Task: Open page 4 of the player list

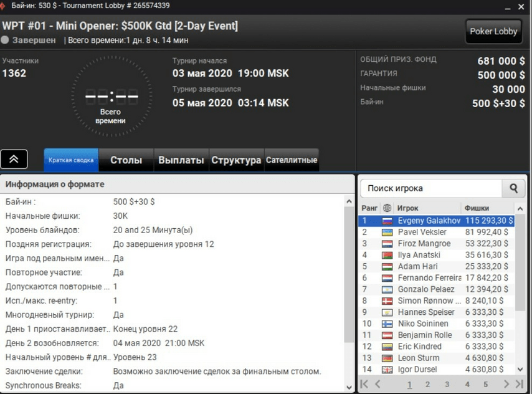Action: [467, 385]
